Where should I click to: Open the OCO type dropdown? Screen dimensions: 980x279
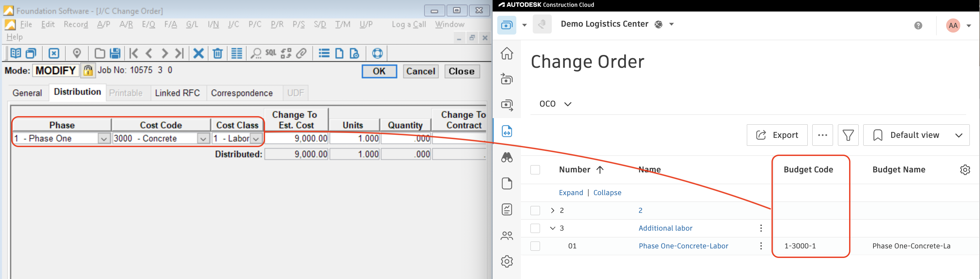coord(555,104)
